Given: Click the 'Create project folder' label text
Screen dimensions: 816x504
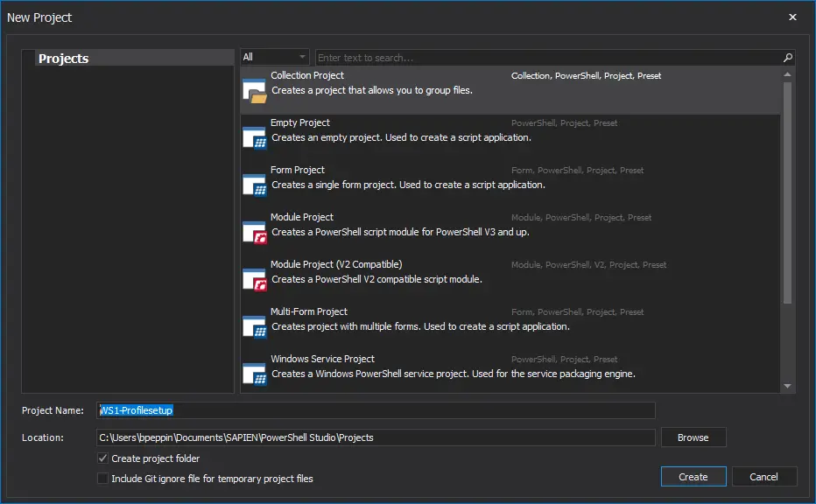Looking at the screenshot, I should (156, 458).
